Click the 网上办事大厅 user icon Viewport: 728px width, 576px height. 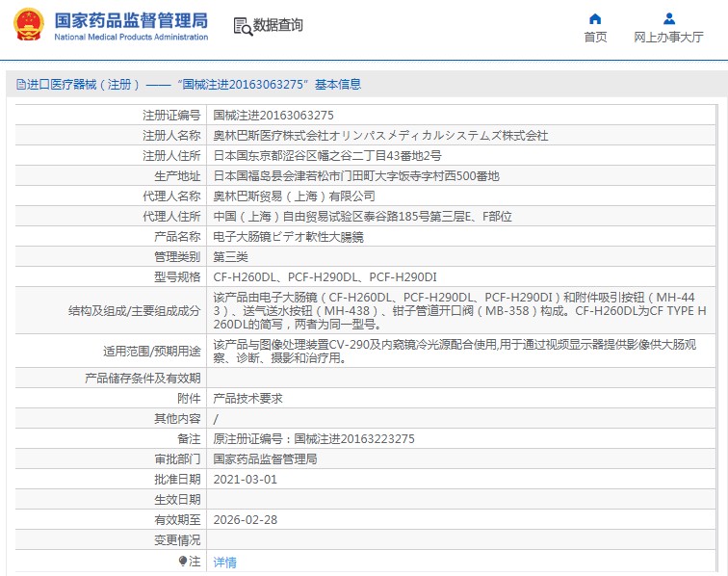click(x=669, y=18)
